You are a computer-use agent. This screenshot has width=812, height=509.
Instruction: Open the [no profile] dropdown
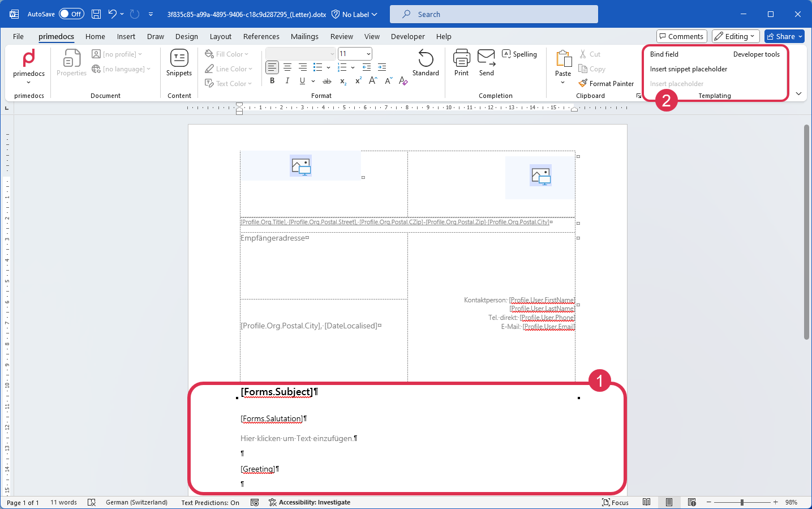pos(117,54)
